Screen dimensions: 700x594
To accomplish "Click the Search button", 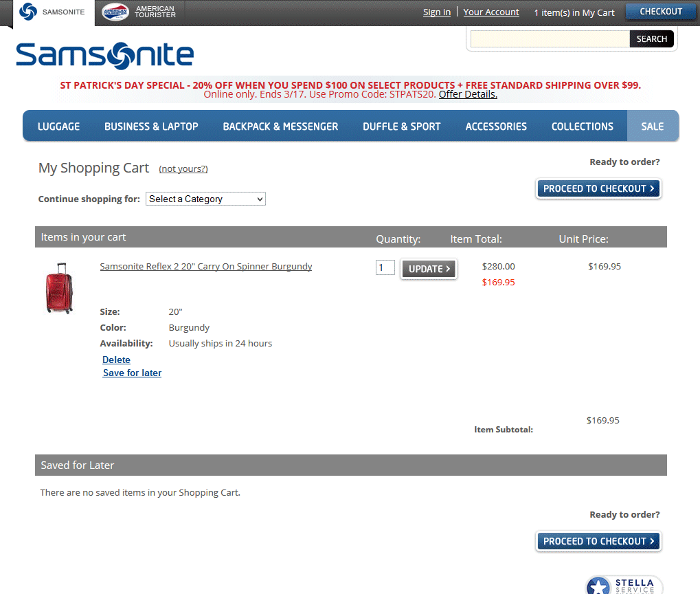I will pyautogui.click(x=651, y=39).
